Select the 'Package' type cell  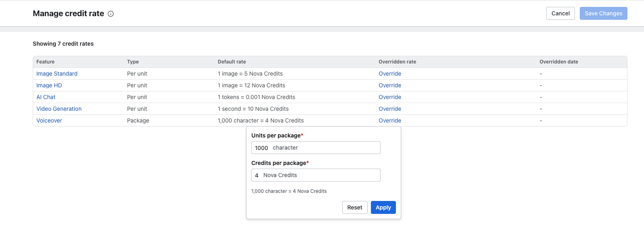point(138,120)
